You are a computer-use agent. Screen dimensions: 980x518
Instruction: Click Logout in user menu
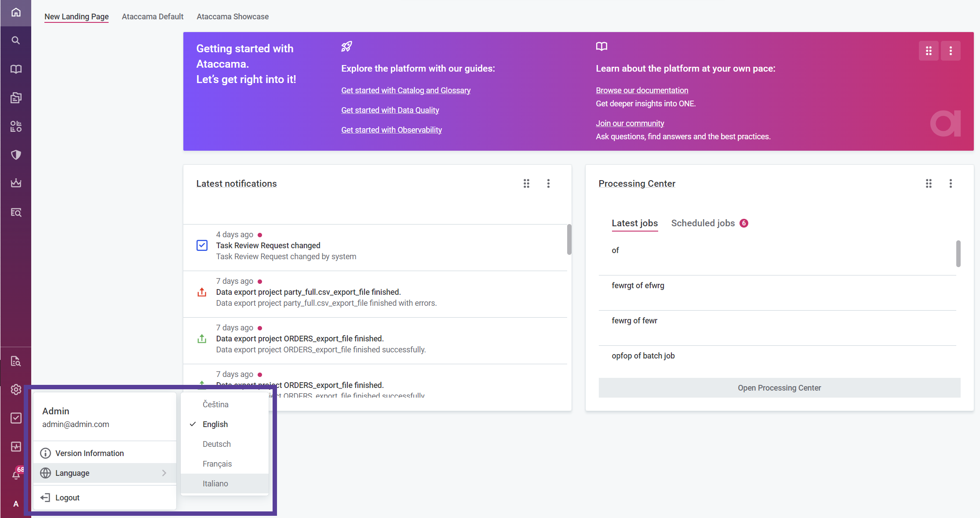point(105,498)
